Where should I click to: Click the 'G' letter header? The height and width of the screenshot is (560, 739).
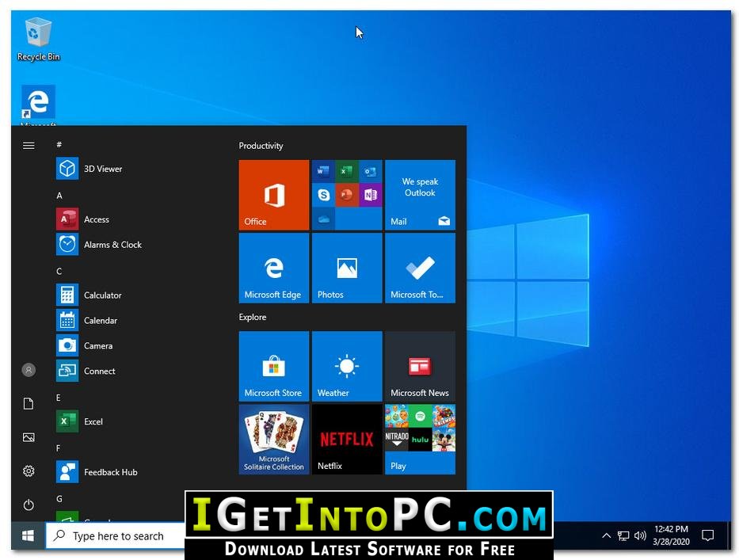pyautogui.click(x=59, y=499)
